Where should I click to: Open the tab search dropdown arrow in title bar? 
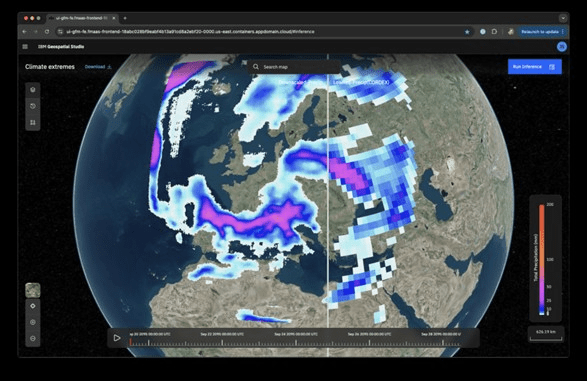[563, 18]
